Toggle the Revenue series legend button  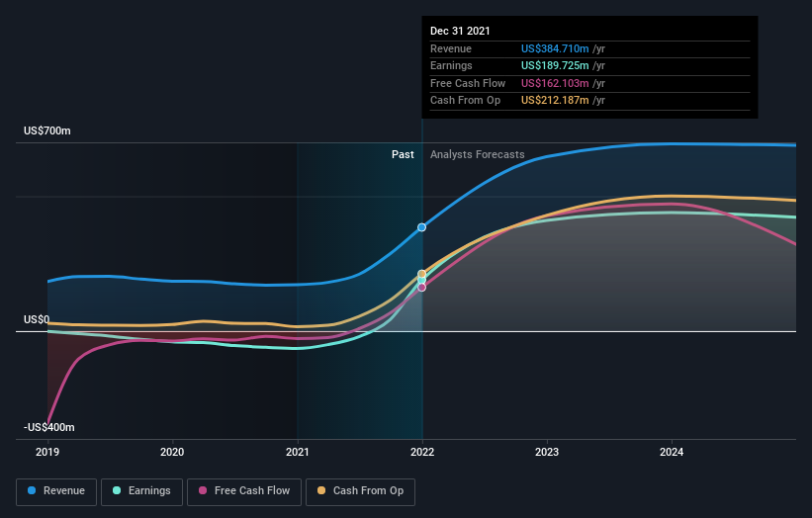coord(56,491)
